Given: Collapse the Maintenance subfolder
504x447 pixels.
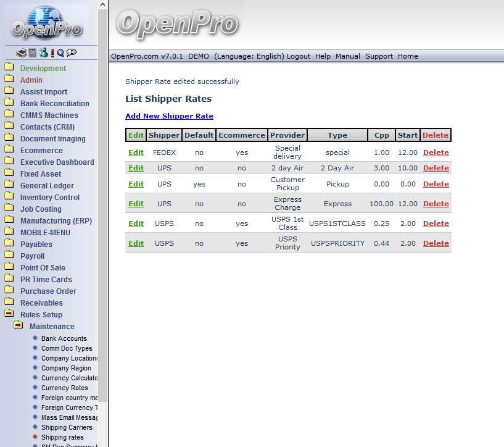Looking at the screenshot, I should (x=19, y=326).
